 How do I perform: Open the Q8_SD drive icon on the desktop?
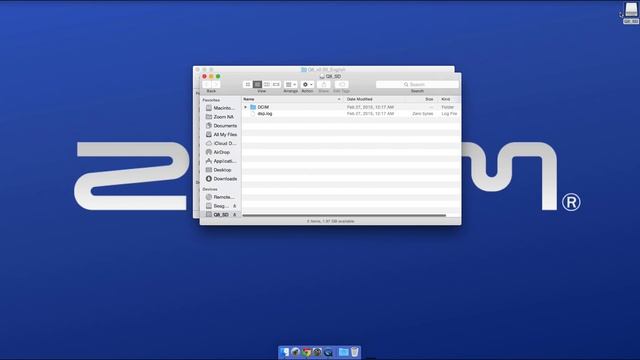pyautogui.click(x=631, y=12)
